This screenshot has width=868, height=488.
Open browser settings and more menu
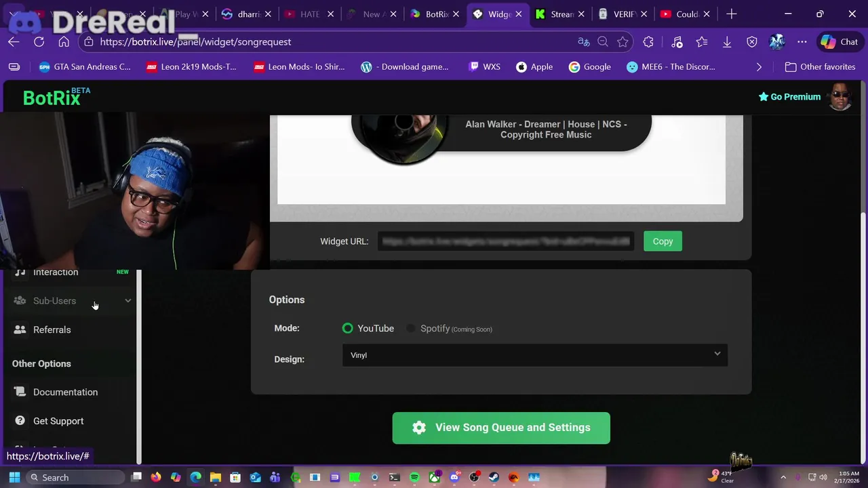[802, 42]
